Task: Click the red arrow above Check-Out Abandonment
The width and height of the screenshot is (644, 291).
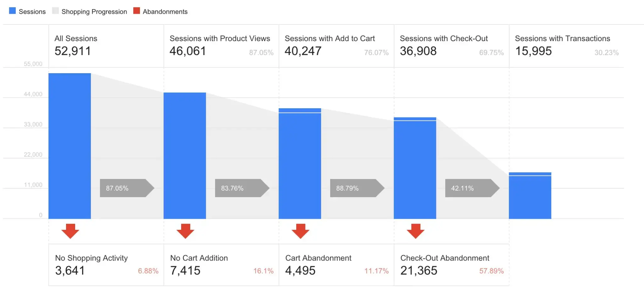Action: 415,231
